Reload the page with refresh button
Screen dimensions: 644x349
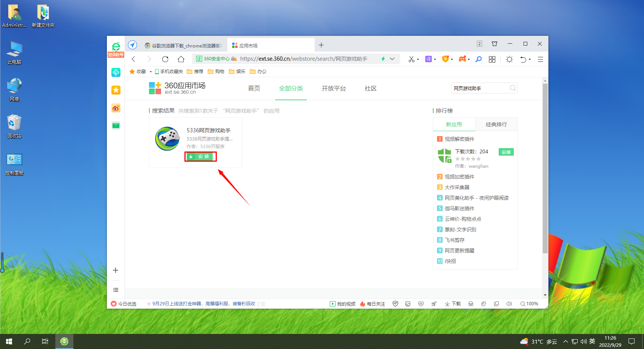pos(165,59)
